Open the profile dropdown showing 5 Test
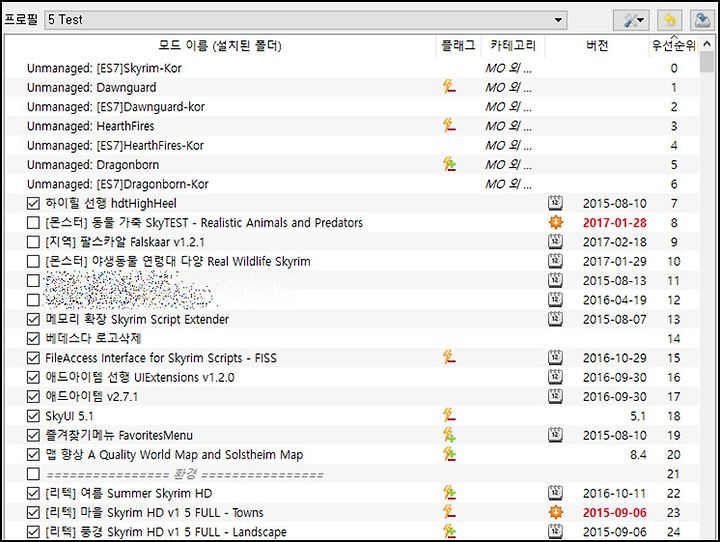This screenshot has height=542, width=720. [306, 20]
